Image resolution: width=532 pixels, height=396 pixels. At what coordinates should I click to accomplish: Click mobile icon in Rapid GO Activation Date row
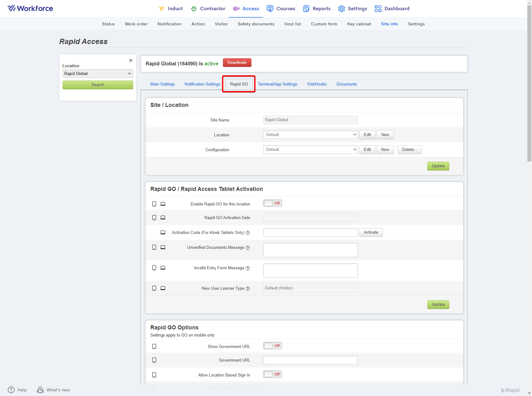[154, 218]
